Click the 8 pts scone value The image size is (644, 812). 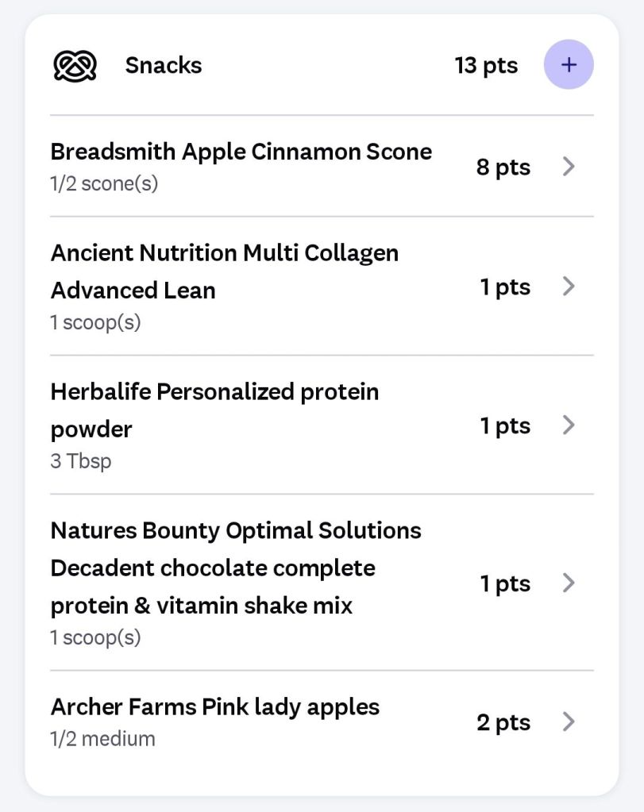click(503, 167)
